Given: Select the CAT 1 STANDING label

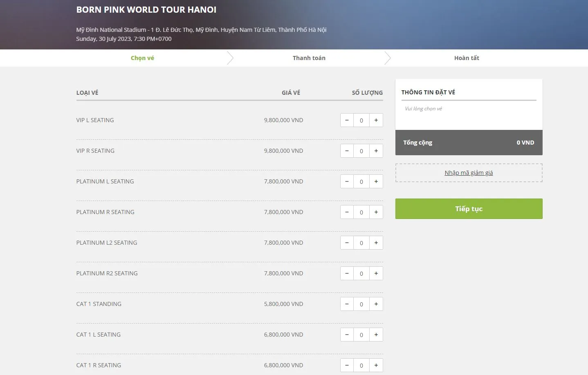Looking at the screenshot, I should 99,304.
